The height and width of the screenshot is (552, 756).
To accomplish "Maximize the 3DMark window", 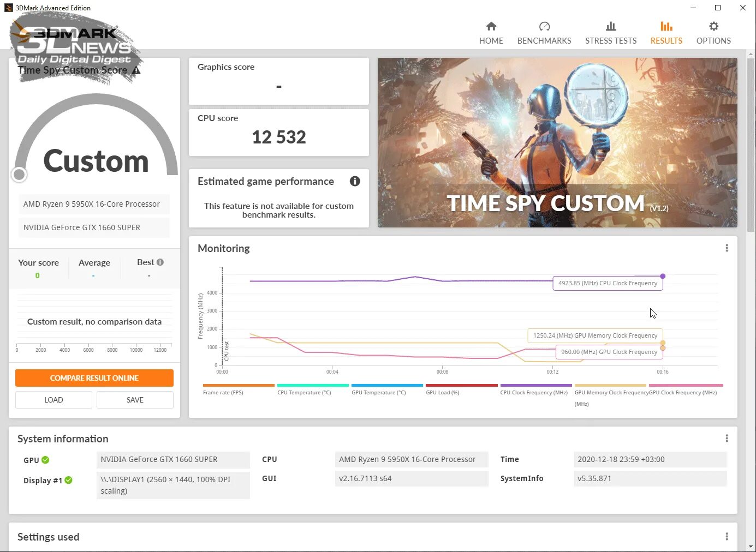I will click(x=718, y=8).
